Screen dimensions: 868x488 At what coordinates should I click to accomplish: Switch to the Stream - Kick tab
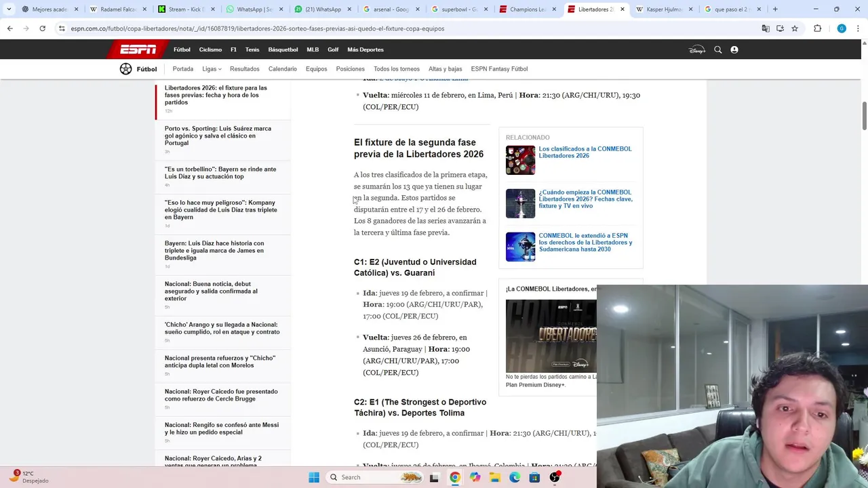(186, 9)
